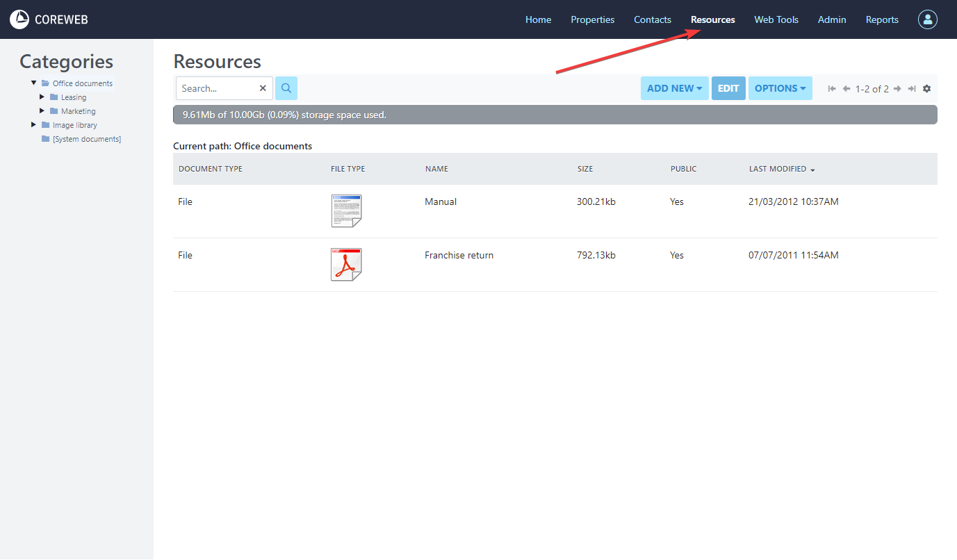Open the Options dropdown menu
957x560 pixels.
[x=780, y=88]
